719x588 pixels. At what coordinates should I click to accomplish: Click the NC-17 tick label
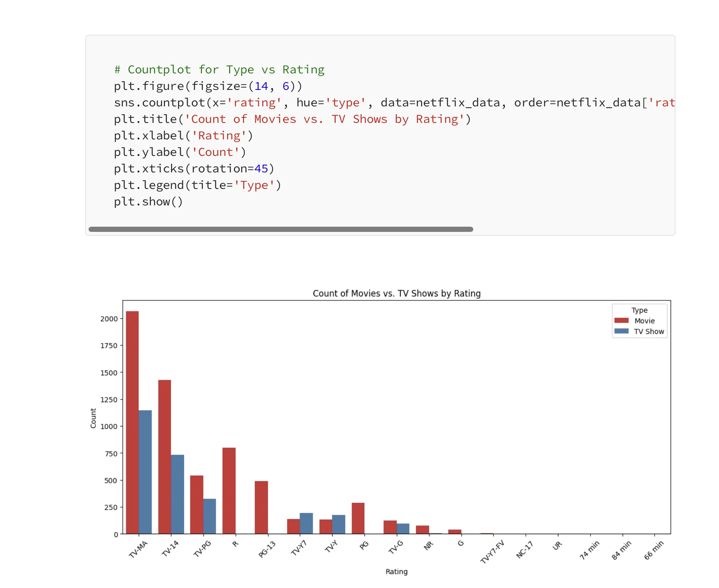(524, 550)
